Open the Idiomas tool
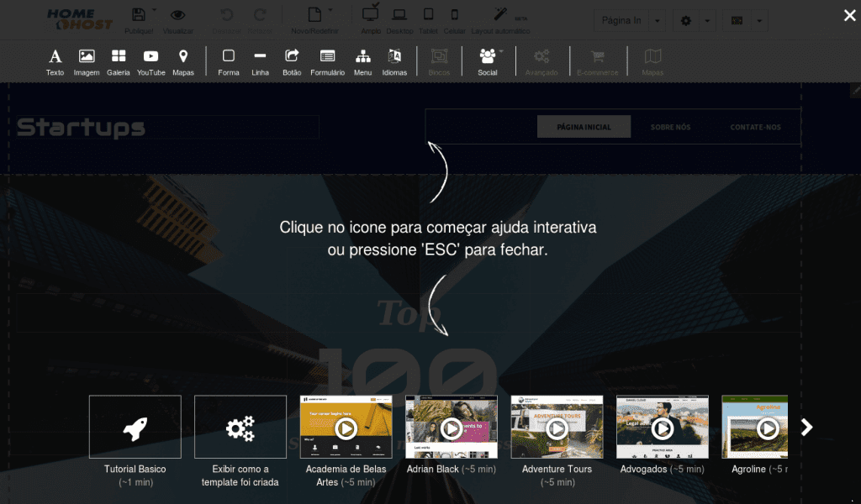The height and width of the screenshot is (504, 861). coord(395,62)
